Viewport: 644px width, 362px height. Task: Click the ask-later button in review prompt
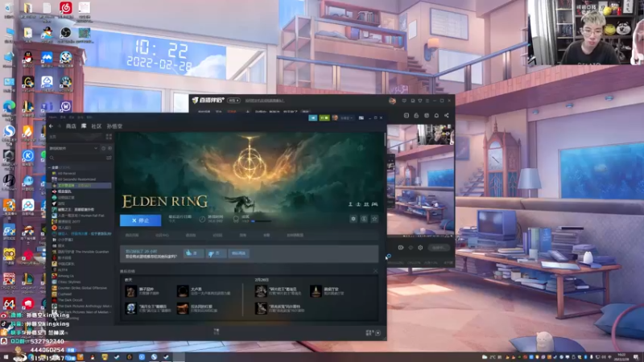pyautogui.click(x=238, y=253)
